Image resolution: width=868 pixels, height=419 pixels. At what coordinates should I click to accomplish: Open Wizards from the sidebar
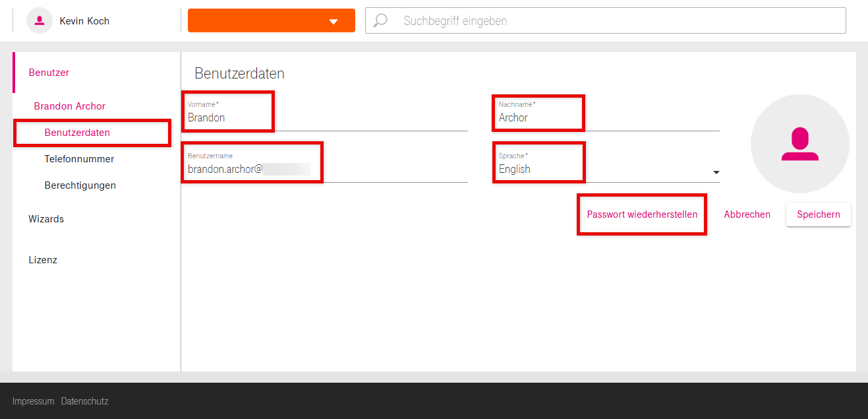[46, 219]
